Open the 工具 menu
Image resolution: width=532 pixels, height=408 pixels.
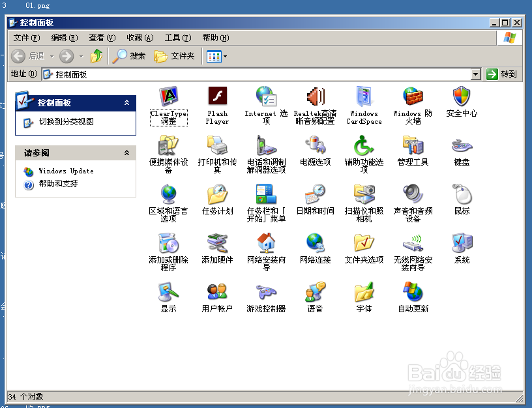pyautogui.click(x=177, y=37)
